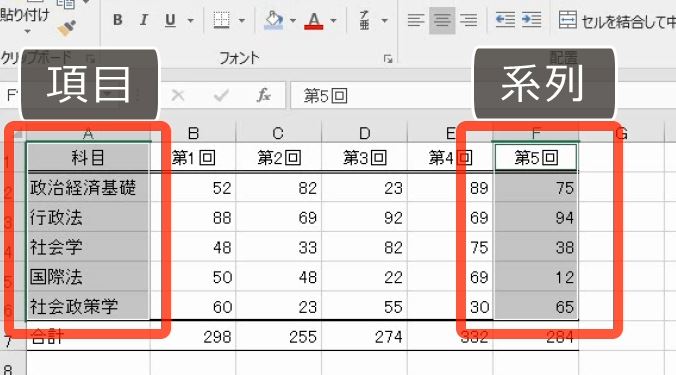Screen dimensions: 676x375
Task: Select cell with value 89
Action: coord(450,188)
